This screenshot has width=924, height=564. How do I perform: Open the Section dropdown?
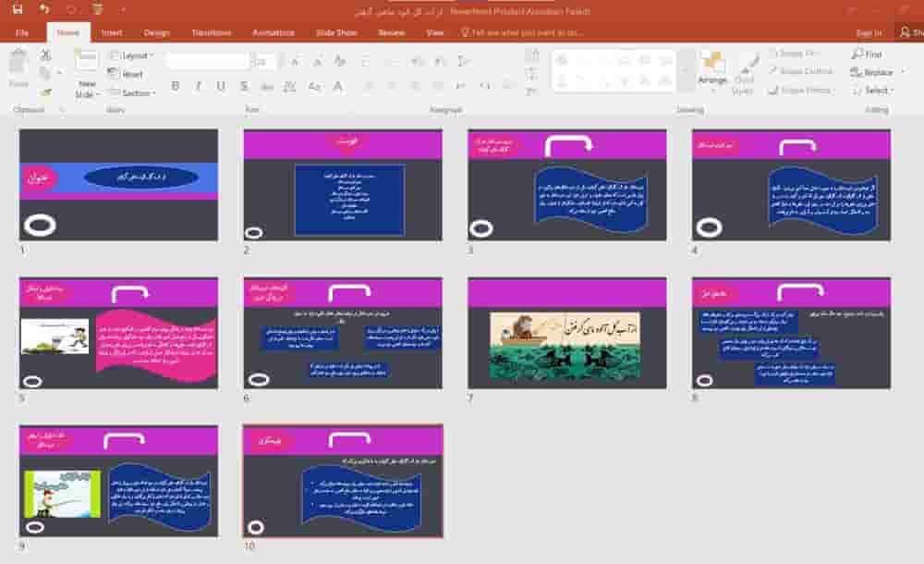[x=132, y=92]
